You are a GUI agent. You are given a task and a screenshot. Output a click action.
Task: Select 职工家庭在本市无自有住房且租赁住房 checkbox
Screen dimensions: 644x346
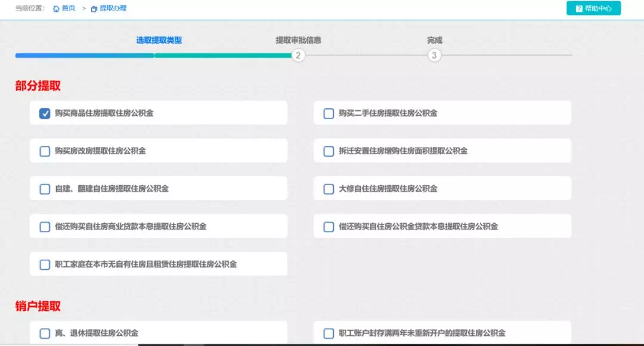point(45,264)
